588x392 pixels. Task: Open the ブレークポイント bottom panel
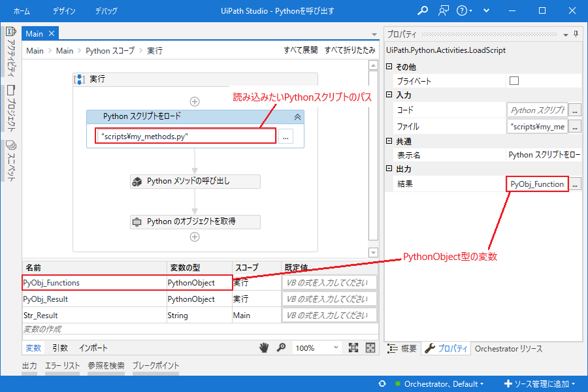(x=155, y=365)
